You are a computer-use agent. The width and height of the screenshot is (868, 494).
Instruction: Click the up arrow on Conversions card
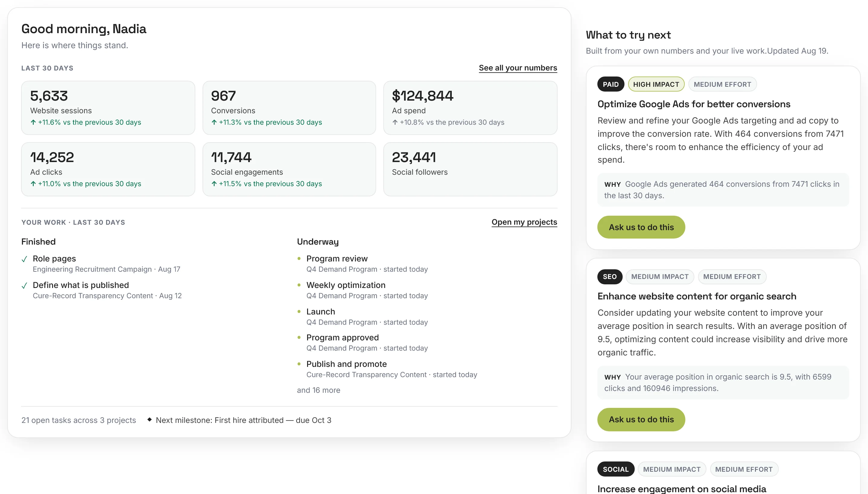(x=214, y=122)
